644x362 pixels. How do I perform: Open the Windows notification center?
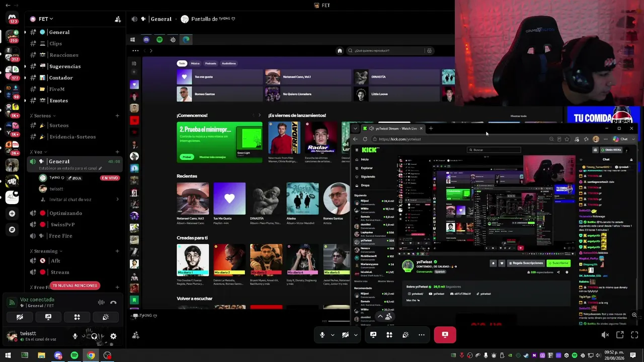point(633,355)
